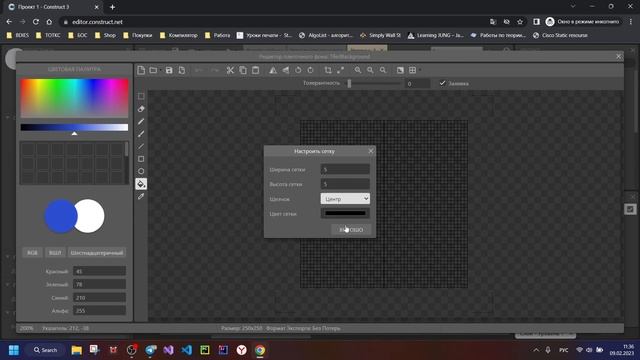Select the Eraser tool

(141, 109)
